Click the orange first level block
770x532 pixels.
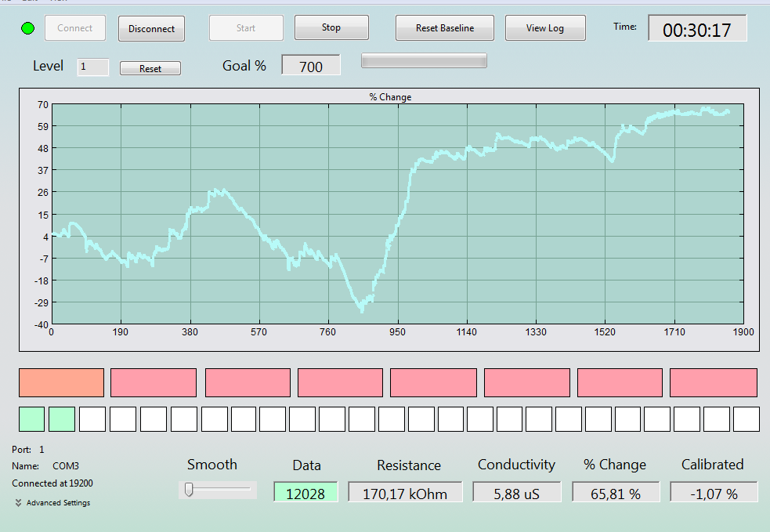[61, 382]
